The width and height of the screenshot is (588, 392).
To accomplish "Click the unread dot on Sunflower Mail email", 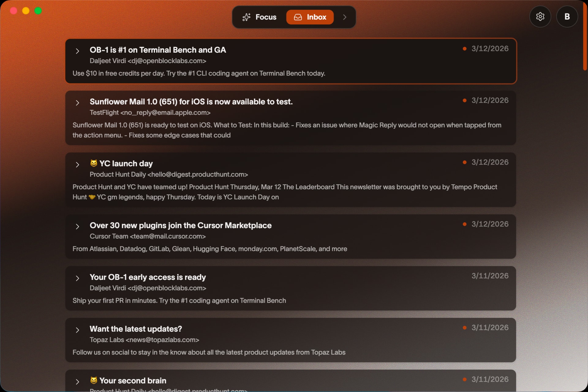I will click(x=465, y=100).
